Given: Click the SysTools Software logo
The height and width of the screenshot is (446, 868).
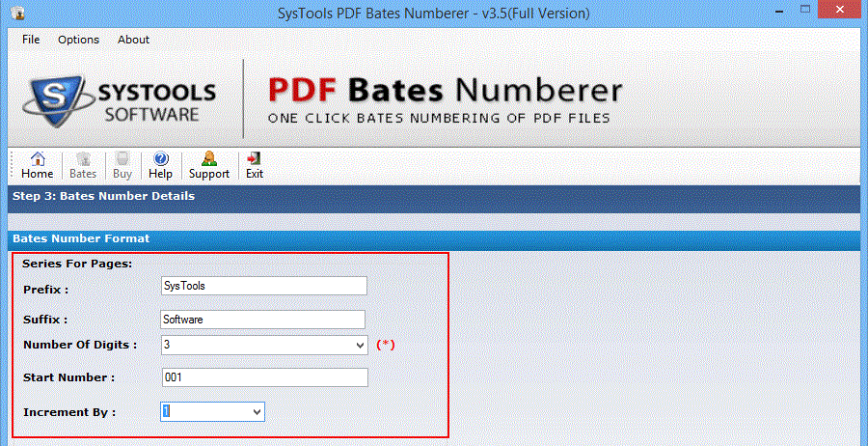Looking at the screenshot, I should click(119, 100).
